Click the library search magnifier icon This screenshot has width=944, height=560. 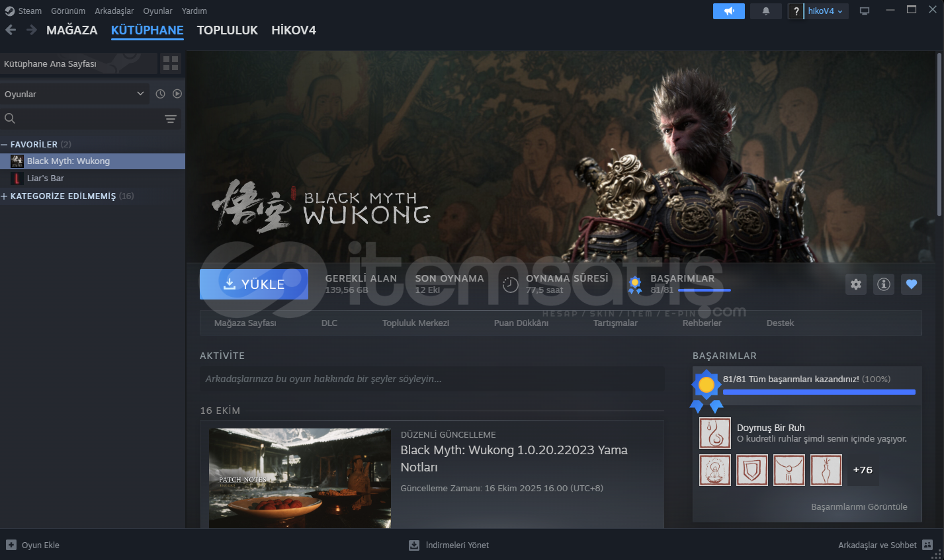click(10, 118)
